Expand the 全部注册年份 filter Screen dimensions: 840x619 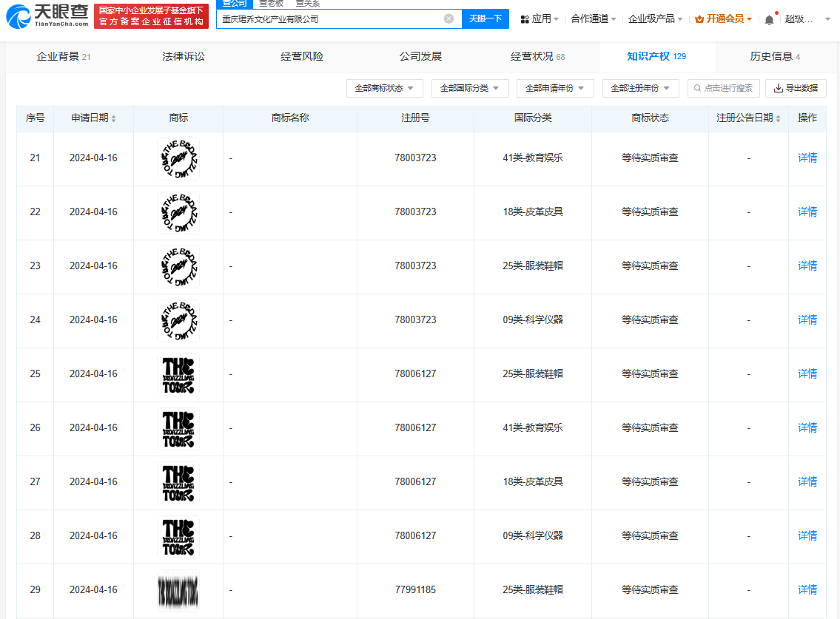641,88
